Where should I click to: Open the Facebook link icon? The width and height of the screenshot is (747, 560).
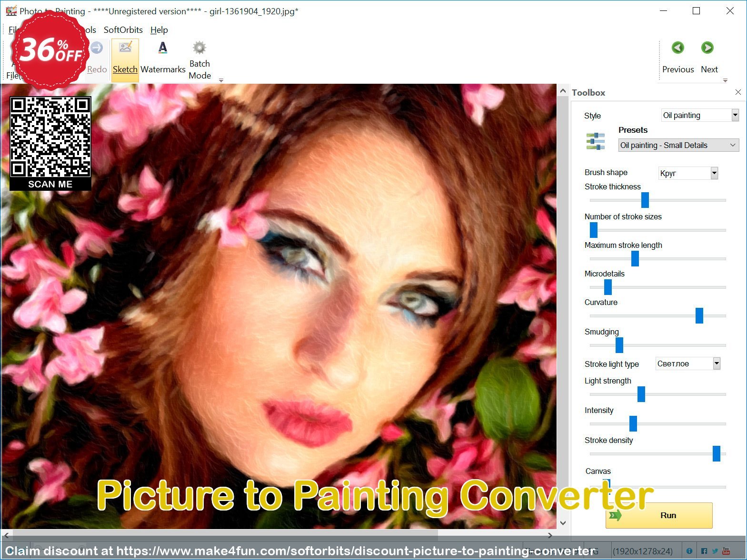point(704,551)
